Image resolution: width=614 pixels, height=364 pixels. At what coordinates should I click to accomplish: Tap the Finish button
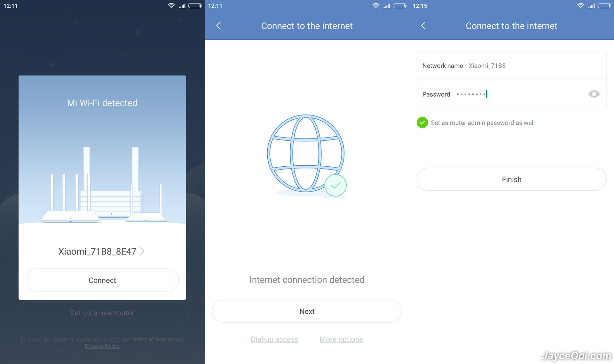pyautogui.click(x=511, y=179)
